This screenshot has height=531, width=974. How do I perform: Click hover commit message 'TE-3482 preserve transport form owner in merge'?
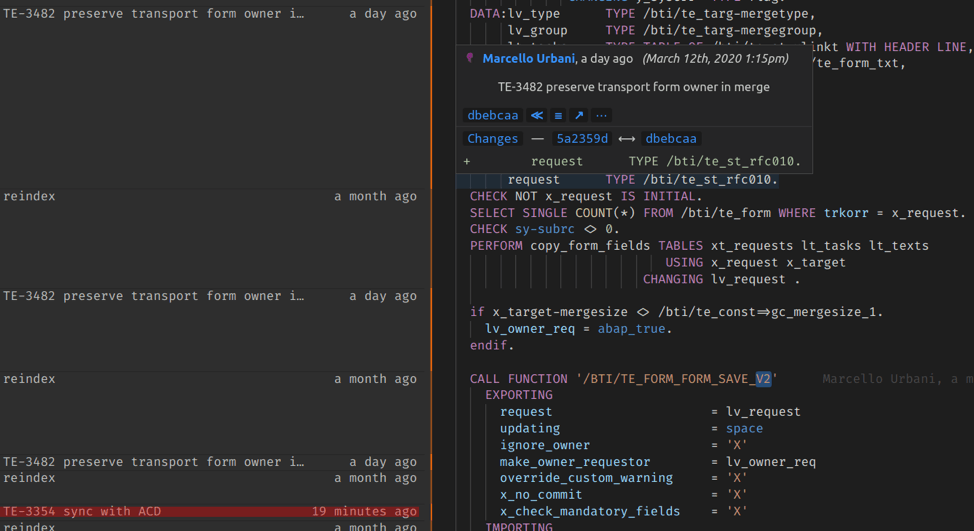click(634, 87)
